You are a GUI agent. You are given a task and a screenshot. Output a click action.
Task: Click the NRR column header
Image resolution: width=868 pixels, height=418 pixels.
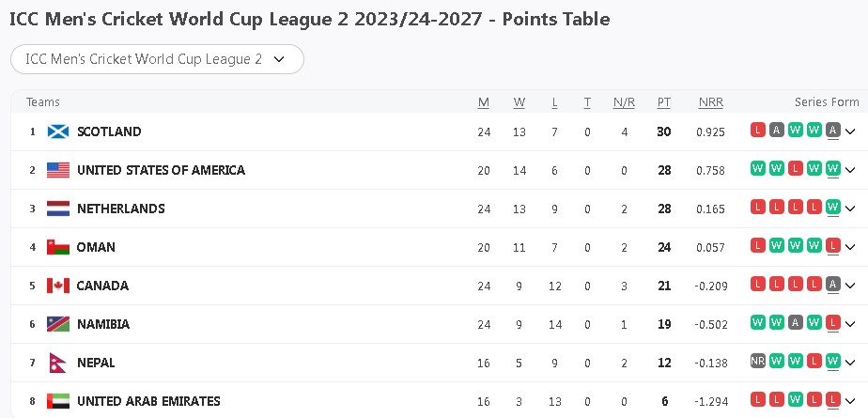pos(710,102)
